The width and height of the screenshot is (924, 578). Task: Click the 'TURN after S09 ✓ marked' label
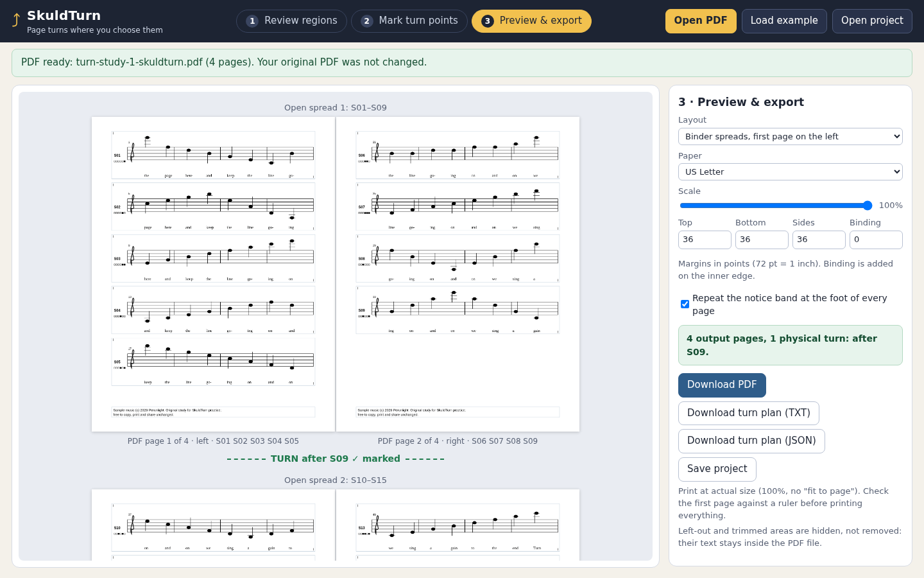336,459
